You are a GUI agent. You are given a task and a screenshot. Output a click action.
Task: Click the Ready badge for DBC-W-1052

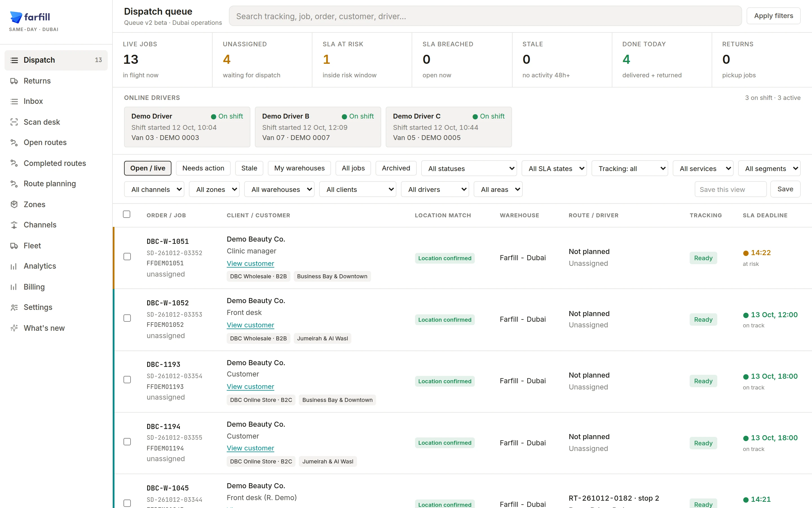click(703, 319)
